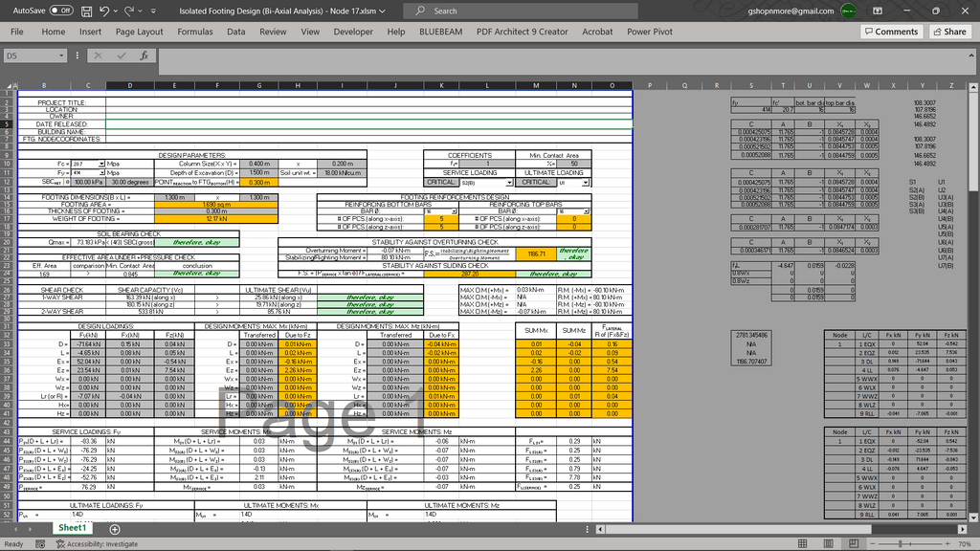Switch to the Home tab

[x=54, y=32]
